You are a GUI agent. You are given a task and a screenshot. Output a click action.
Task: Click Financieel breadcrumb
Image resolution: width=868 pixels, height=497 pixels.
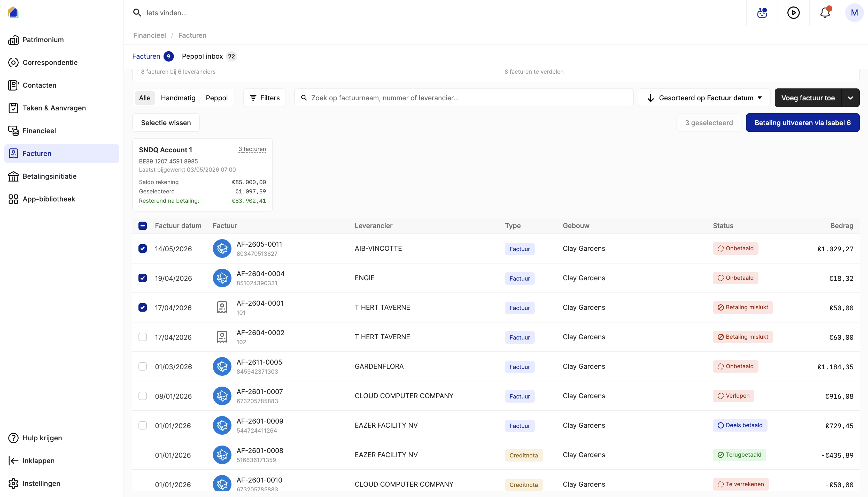coord(149,35)
